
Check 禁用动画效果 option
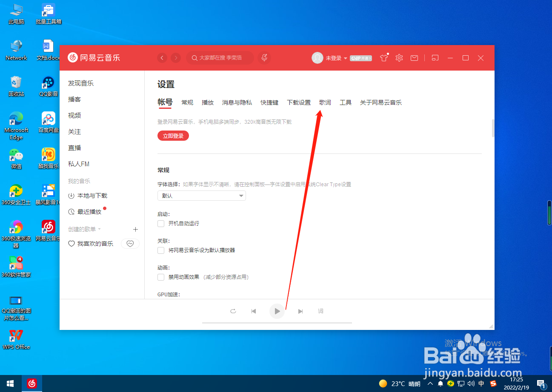point(161,277)
